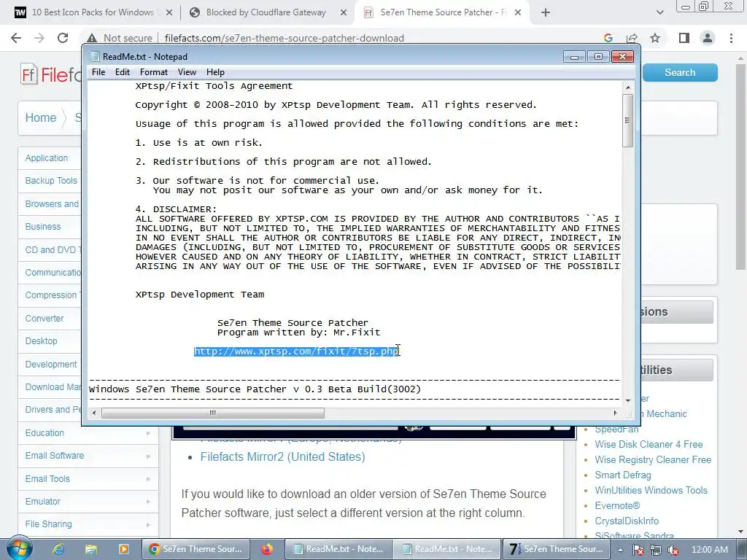The image size is (747, 560).
Task: Open the CrystalDiskInfo link
Action: pyautogui.click(x=627, y=521)
